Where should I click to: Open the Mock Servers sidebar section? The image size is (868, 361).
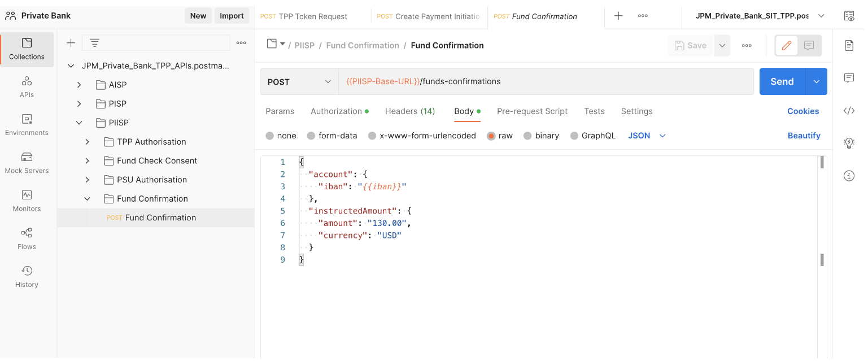(x=27, y=163)
